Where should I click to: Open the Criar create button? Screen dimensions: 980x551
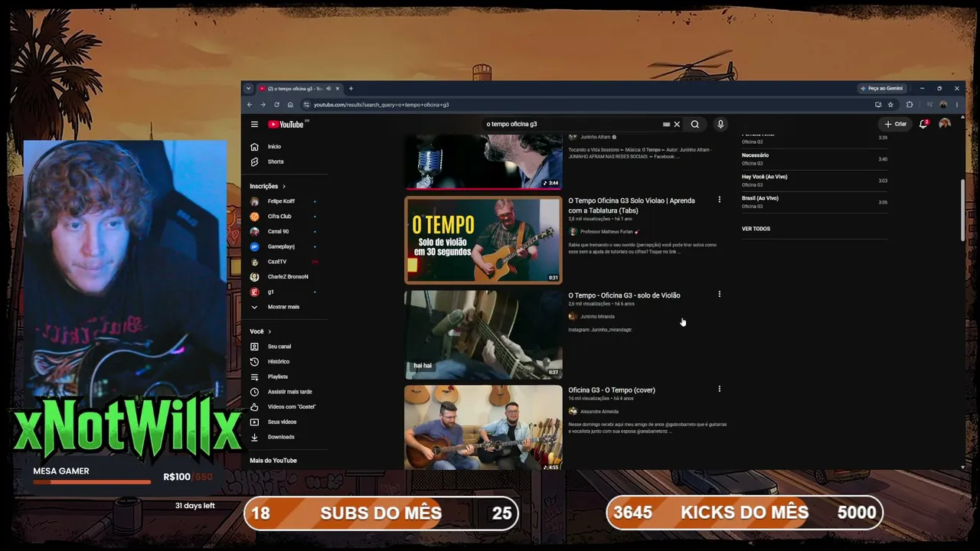pyautogui.click(x=895, y=124)
